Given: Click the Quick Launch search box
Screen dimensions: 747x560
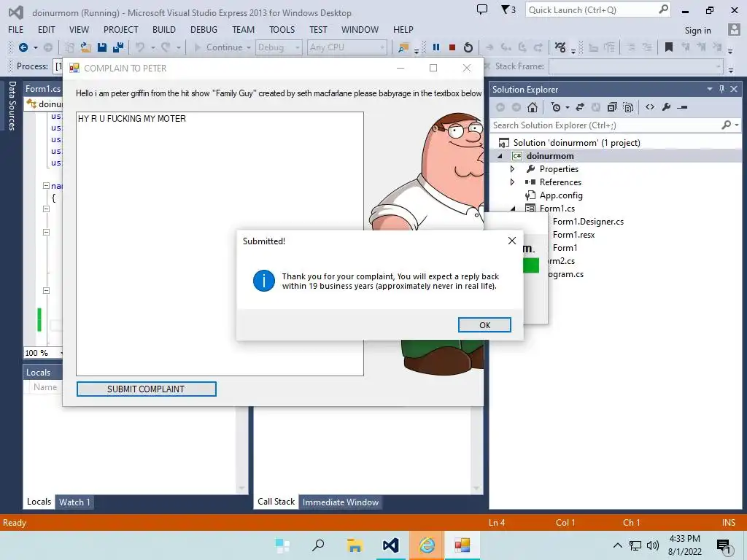Looking at the screenshot, I should pyautogui.click(x=597, y=9).
